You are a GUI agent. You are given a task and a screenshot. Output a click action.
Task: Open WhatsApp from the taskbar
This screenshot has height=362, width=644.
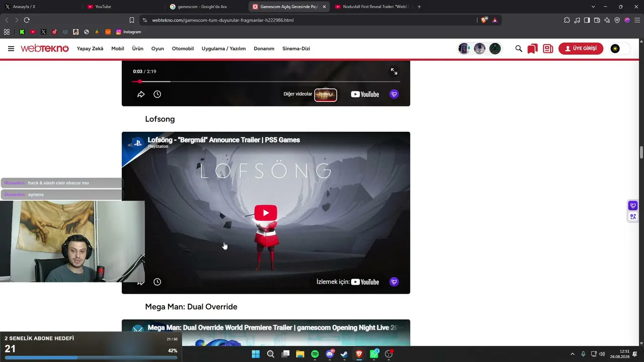(x=374, y=354)
